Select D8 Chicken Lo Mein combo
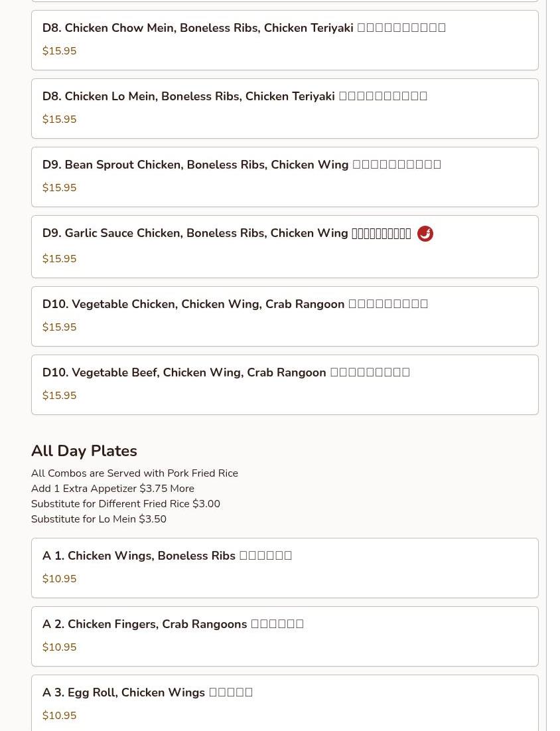The image size is (560, 731). (x=285, y=109)
